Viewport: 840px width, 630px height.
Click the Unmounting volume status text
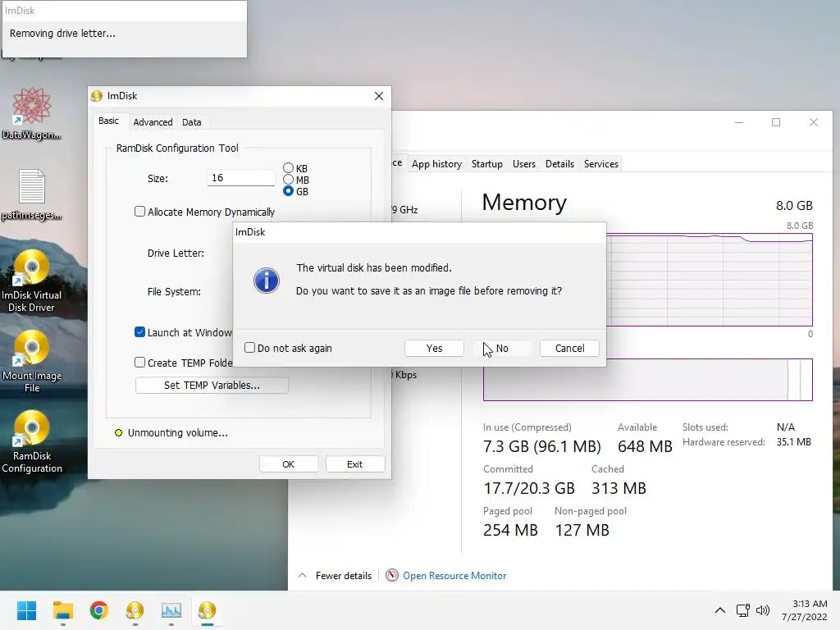pos(177,433)
